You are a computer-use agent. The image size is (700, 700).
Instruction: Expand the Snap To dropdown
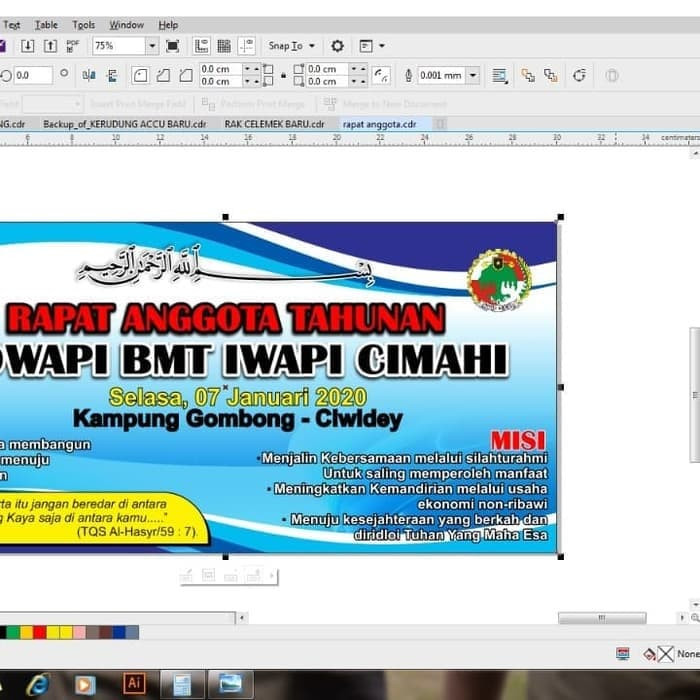point(311,46)
